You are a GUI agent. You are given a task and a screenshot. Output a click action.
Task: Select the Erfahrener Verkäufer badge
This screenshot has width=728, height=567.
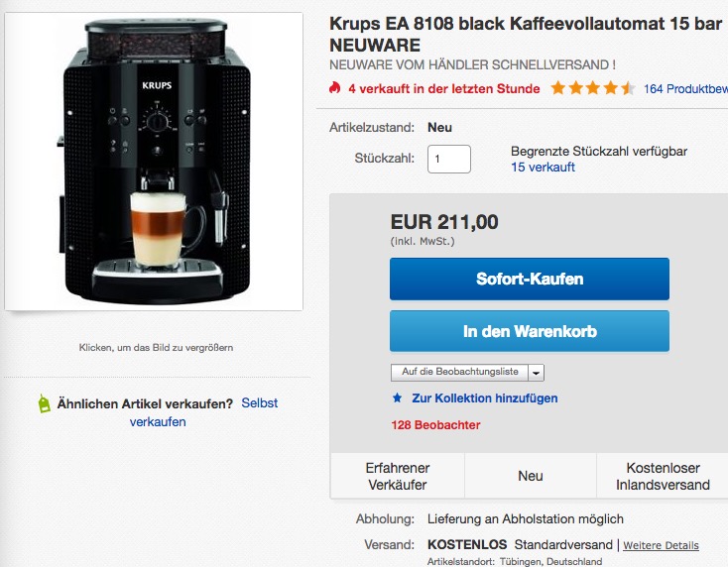coord(398,476)
